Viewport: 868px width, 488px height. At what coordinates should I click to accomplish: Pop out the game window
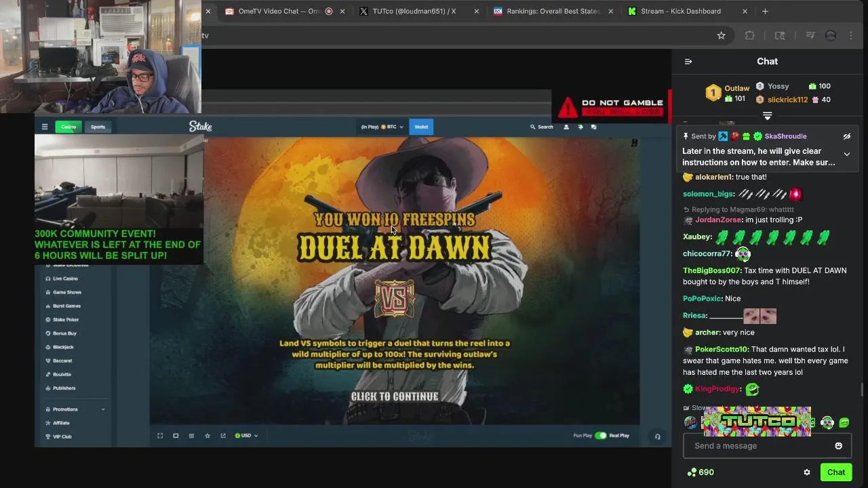click(x=223, y=436)
